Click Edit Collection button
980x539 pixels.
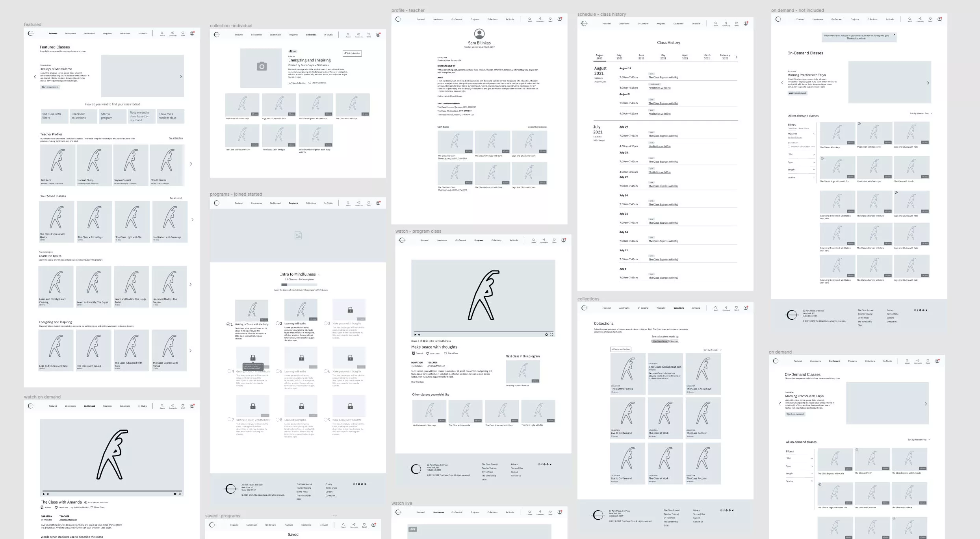tap(352, 54)
